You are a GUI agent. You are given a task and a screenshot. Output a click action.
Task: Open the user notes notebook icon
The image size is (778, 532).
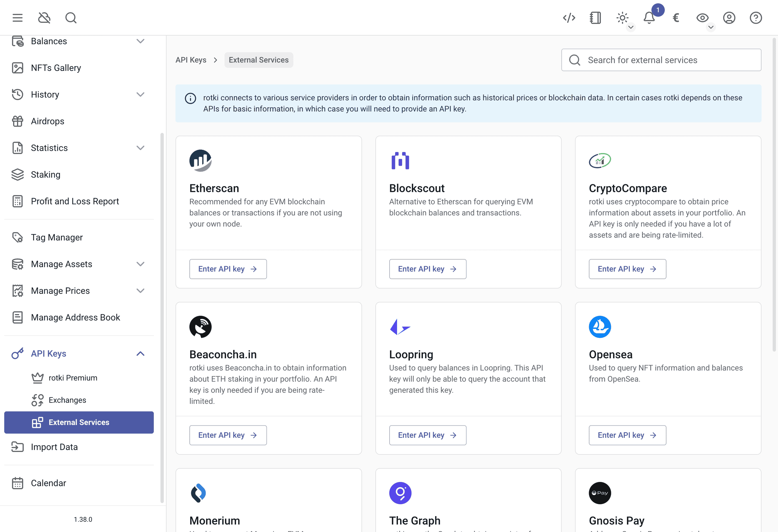(595, 18)
